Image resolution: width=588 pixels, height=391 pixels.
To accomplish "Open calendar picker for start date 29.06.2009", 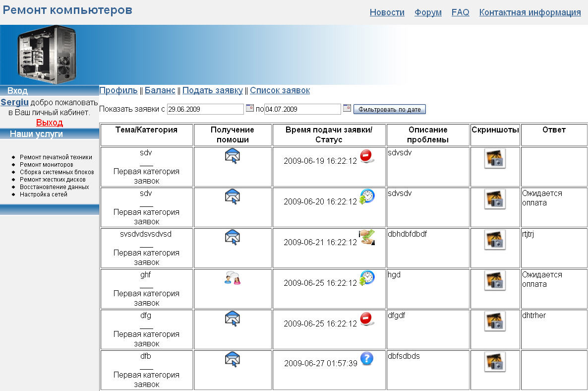I will click(250, 108).
